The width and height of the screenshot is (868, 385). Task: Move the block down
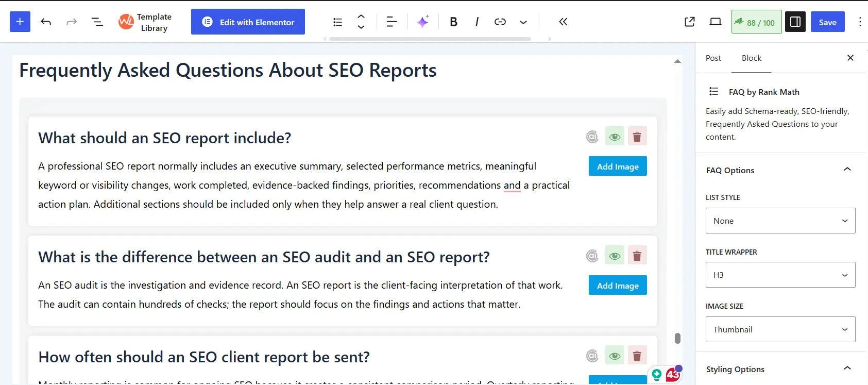click(361, 27)
